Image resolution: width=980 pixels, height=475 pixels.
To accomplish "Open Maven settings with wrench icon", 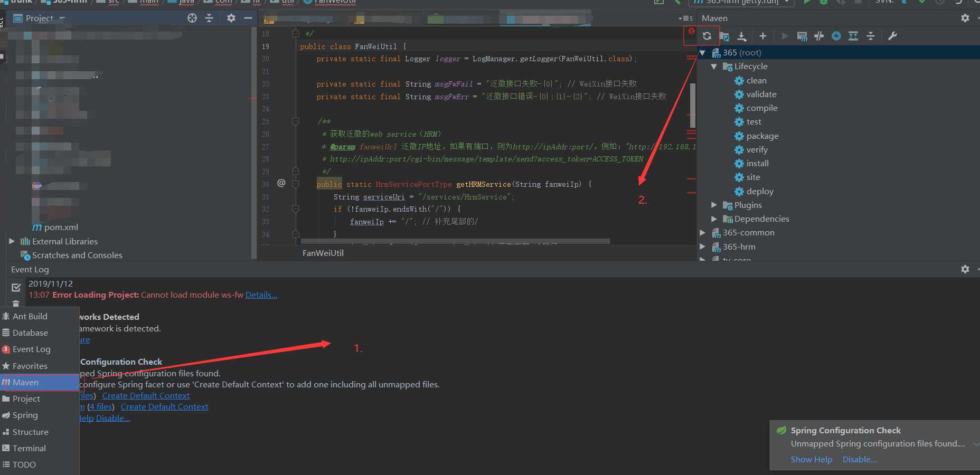I will (x=892, y=36).
